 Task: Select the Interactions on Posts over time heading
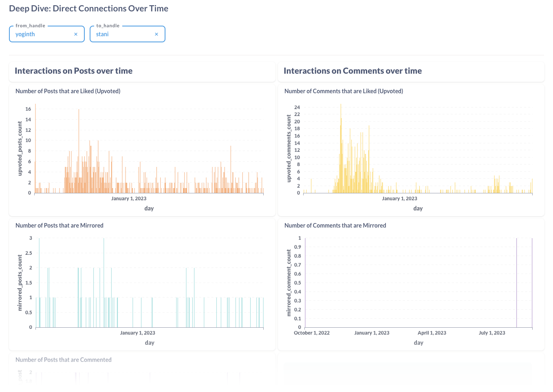[x=74, y=71]
